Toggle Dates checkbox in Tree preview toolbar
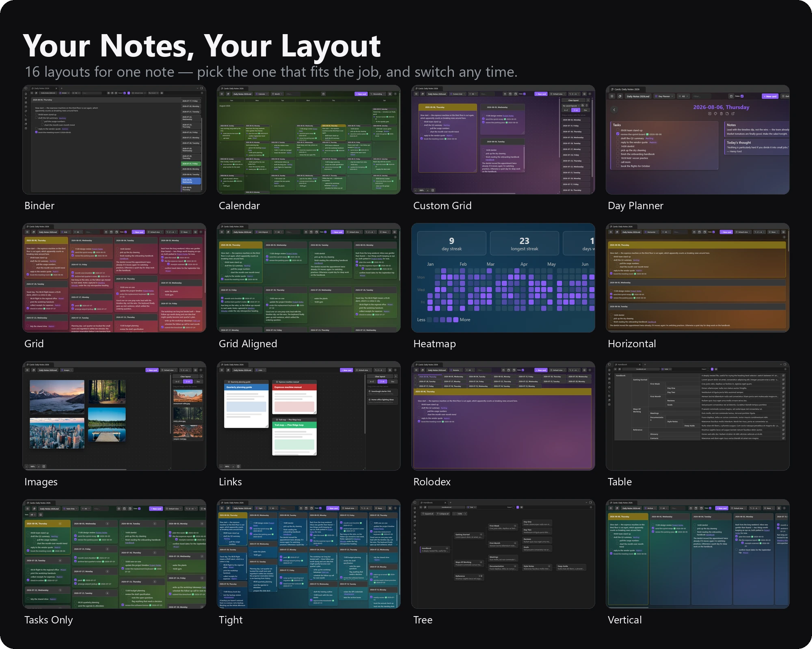 [x=514, y=507]
